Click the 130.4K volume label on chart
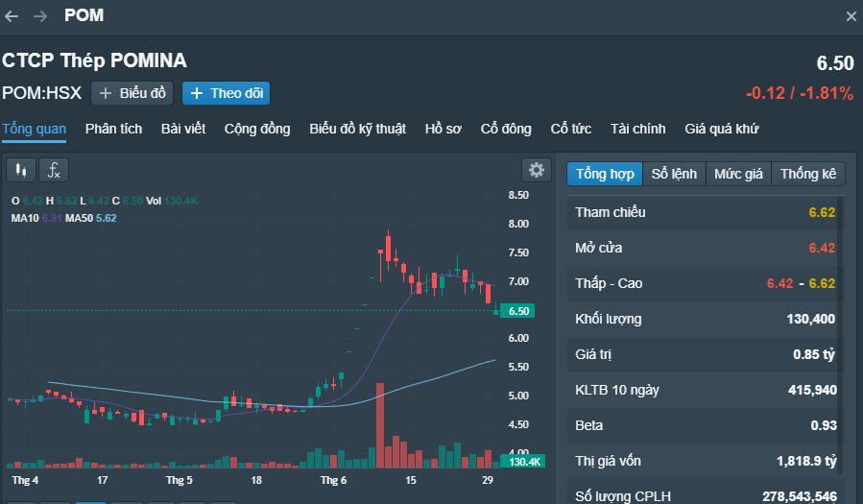The height and width of the screenshot is (504, 863). (523, 462)
